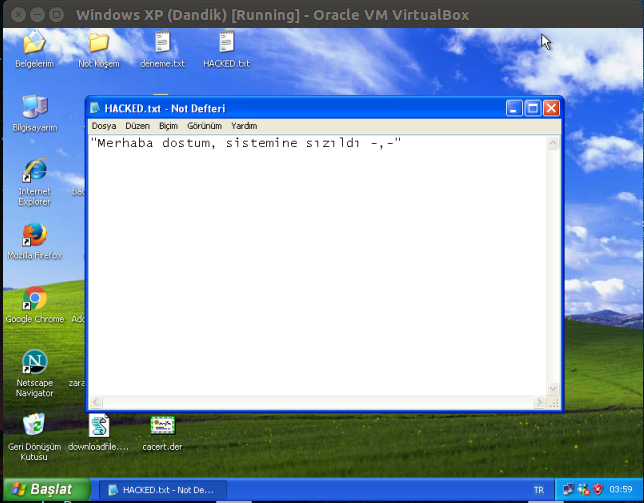Click inside the Notepad text area
The width and height of the screenshot is (644, 503).
point(317,265)
